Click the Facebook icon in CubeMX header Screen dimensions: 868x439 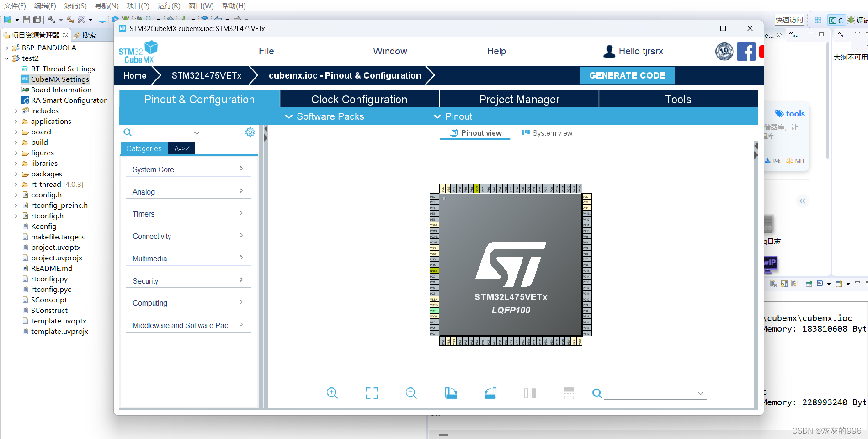tap(746, 51)
